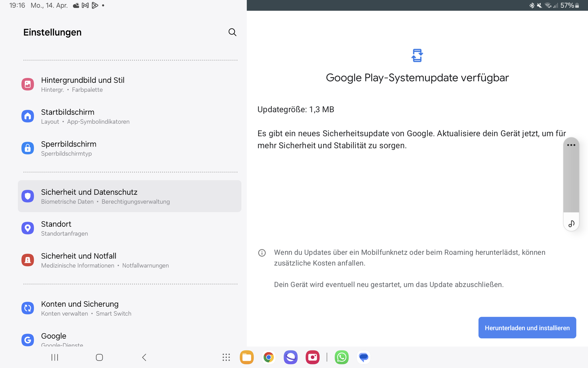The width and height of the screenshot is (588, 368).
Task: Open recent apps navigation button
Action: (55, 357)
